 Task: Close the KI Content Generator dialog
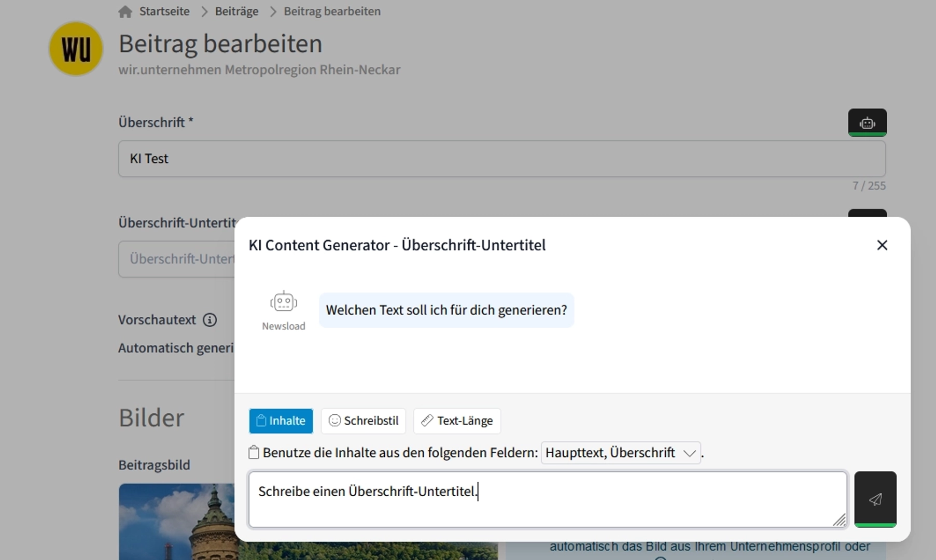point(882,245)
